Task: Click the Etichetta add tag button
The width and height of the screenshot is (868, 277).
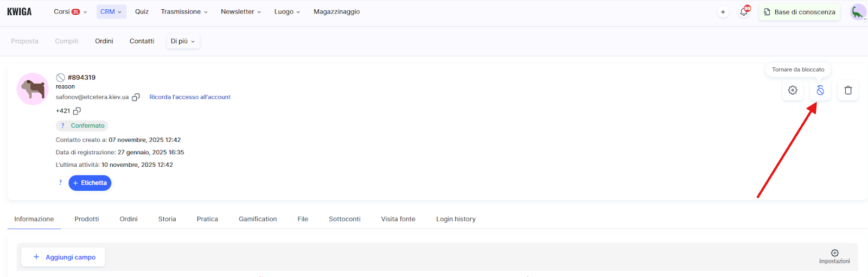Action: click(90, 183)
